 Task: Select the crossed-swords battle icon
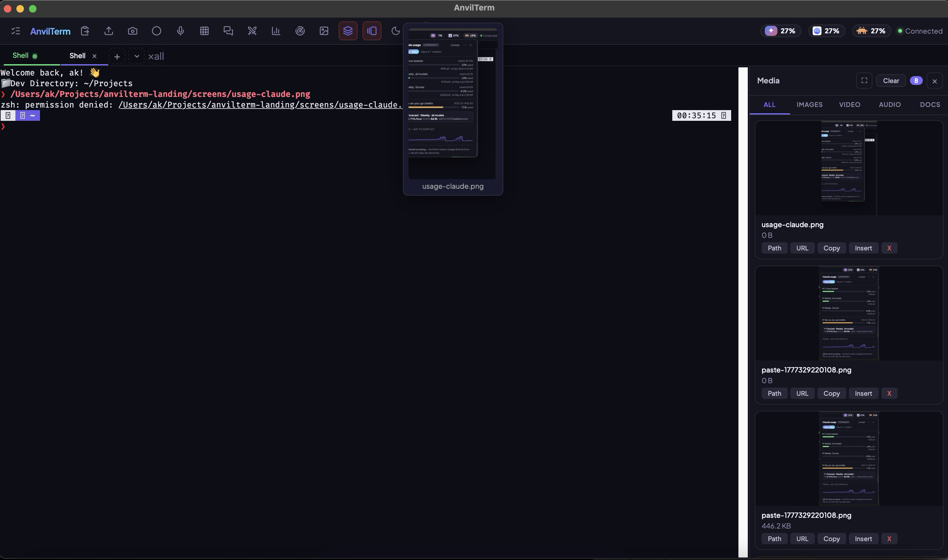tap(252, 31)
